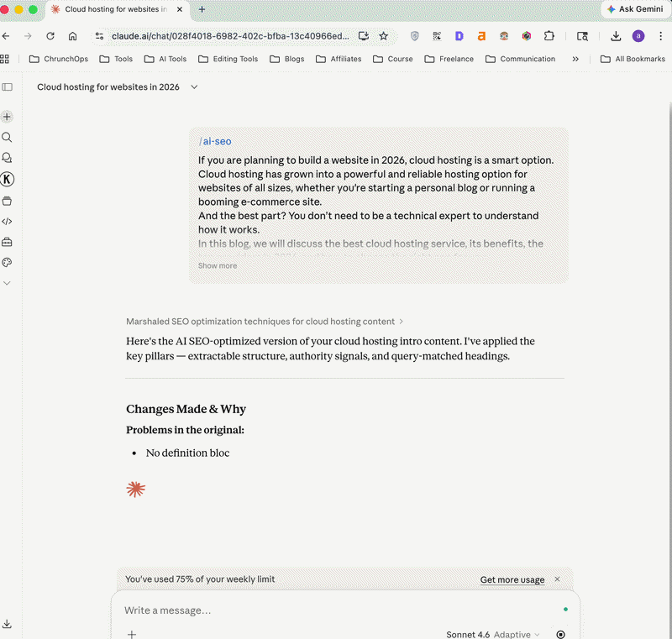Click the /ai-seo skill link
The height and width of the screenshot is (639, 672).
215,141
